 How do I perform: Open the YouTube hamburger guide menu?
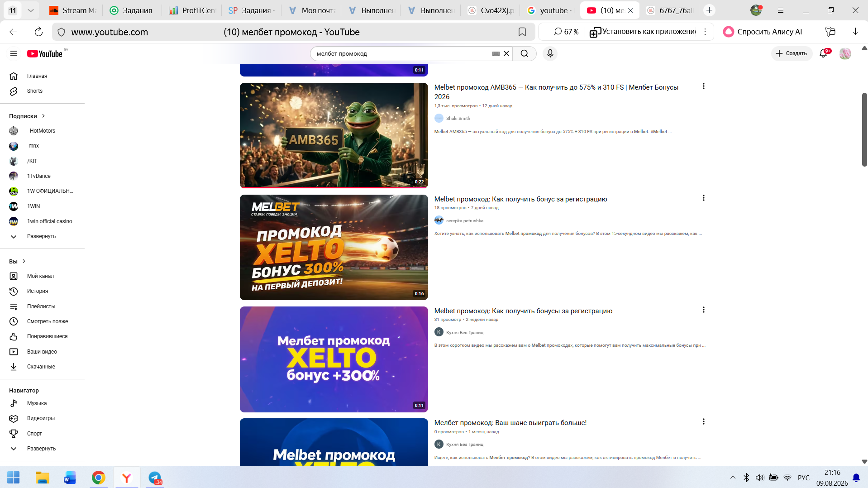click(14, 53)
